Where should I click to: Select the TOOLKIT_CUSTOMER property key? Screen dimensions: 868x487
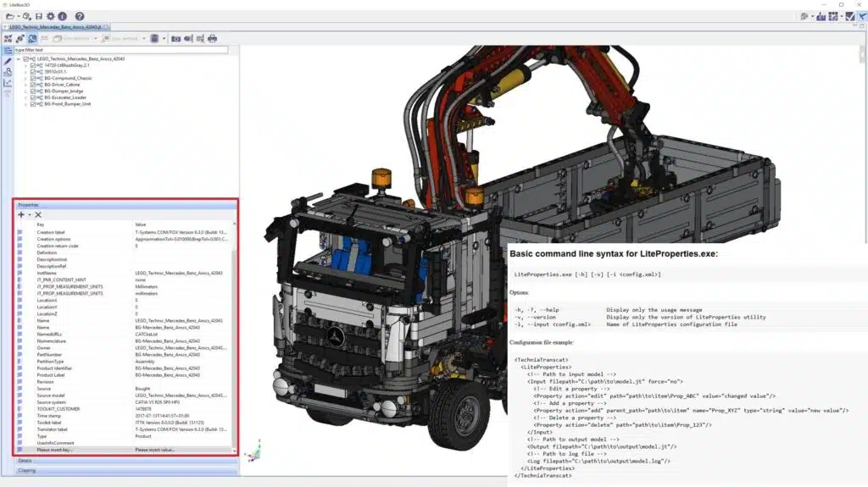coord(58,409)
